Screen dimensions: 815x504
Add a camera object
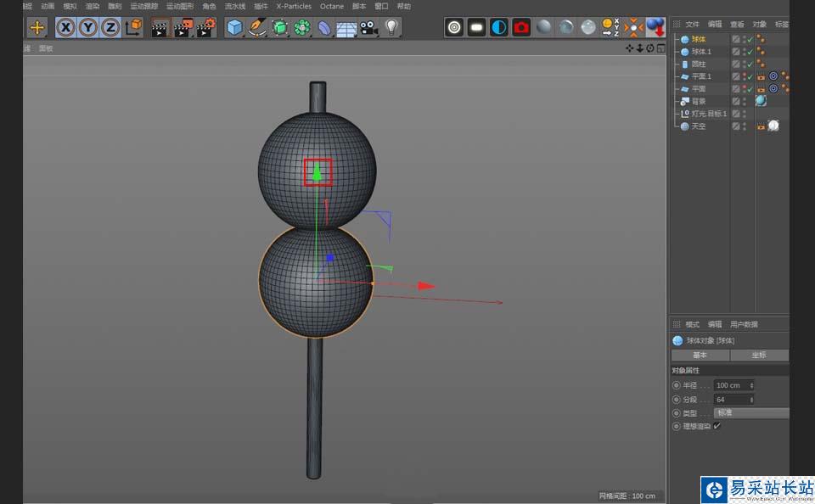[369, 27]
